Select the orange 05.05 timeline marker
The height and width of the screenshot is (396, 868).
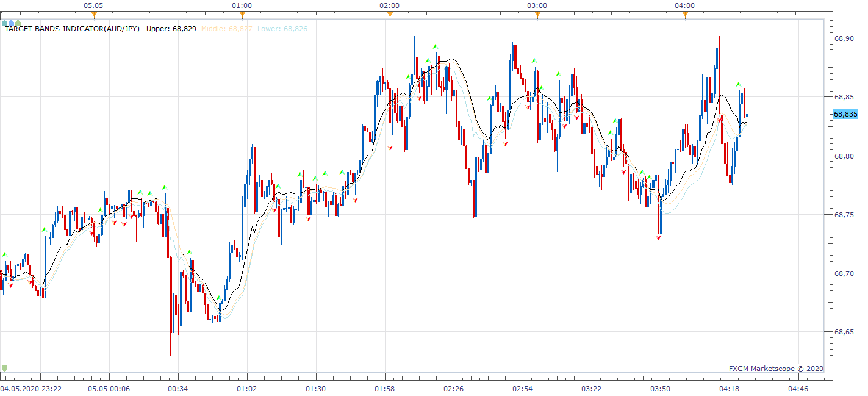[x=94, y=14]
